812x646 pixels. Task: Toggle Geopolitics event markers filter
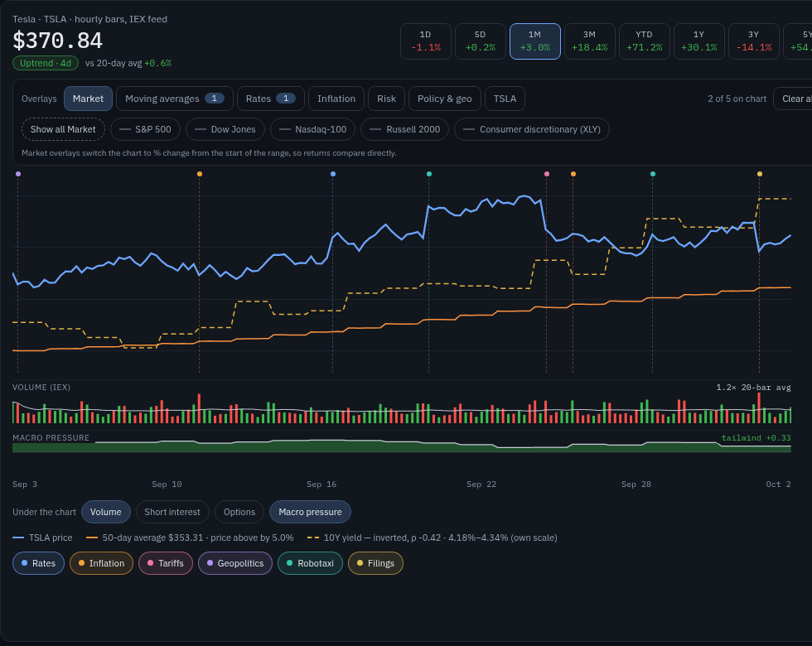click(x=235, y=563)
